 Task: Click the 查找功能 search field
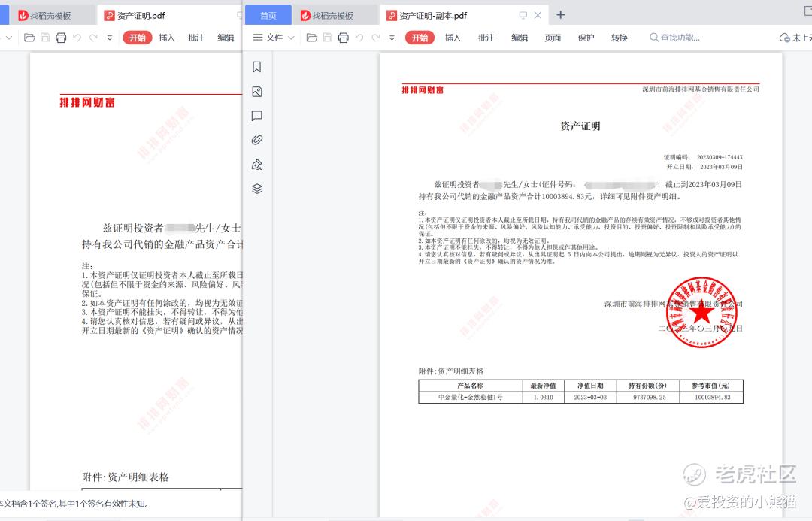pyautogui.click(x=675, y=38)
